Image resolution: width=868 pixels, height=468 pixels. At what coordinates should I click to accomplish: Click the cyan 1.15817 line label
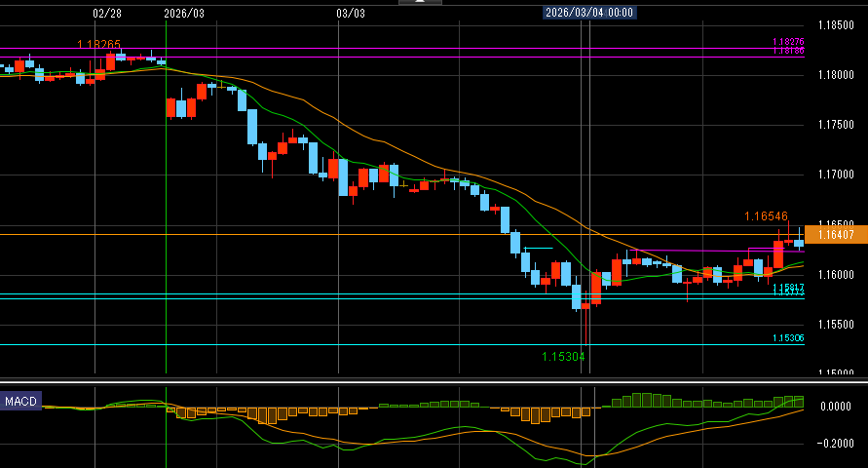point(787,288)
